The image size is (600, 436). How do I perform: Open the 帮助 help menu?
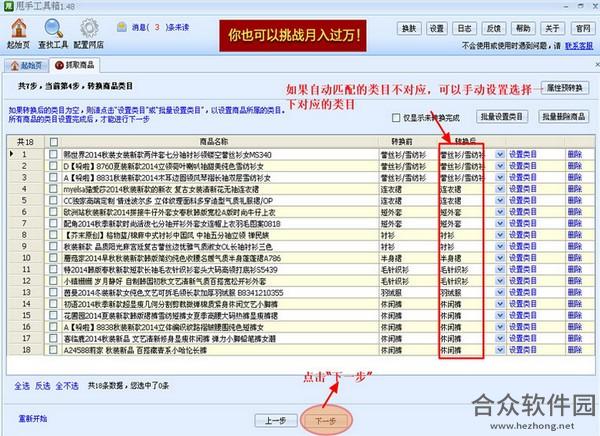523,28
